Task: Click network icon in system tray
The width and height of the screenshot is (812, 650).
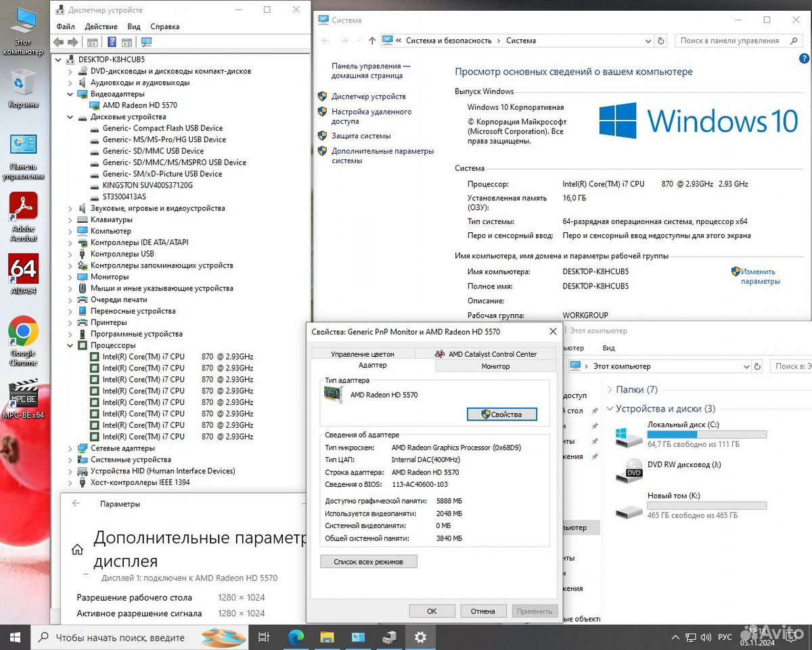Action: [690, 637]
